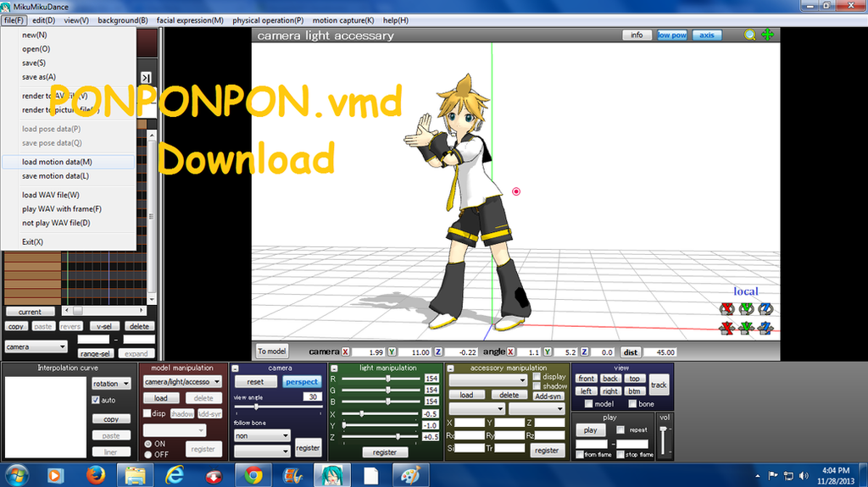Collapse the light manipulation panel minus icon
The image size is (868, 487).
(x=334, y=368)
